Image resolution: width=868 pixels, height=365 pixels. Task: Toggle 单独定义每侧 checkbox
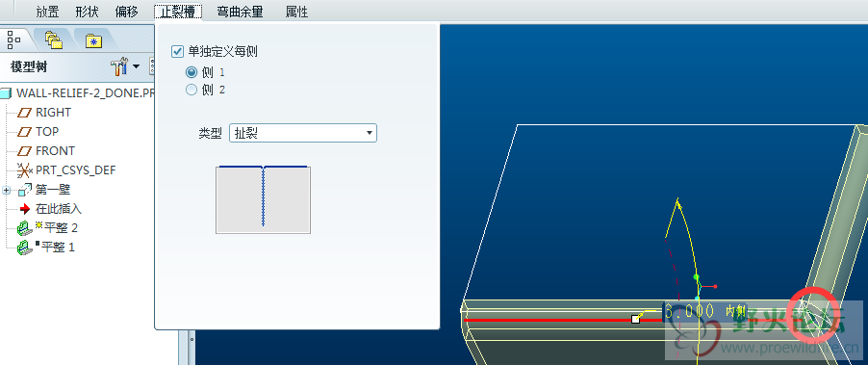[x=178, y=52]
